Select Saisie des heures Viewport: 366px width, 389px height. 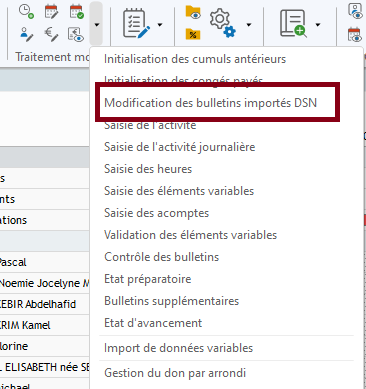tap(148, 169)
